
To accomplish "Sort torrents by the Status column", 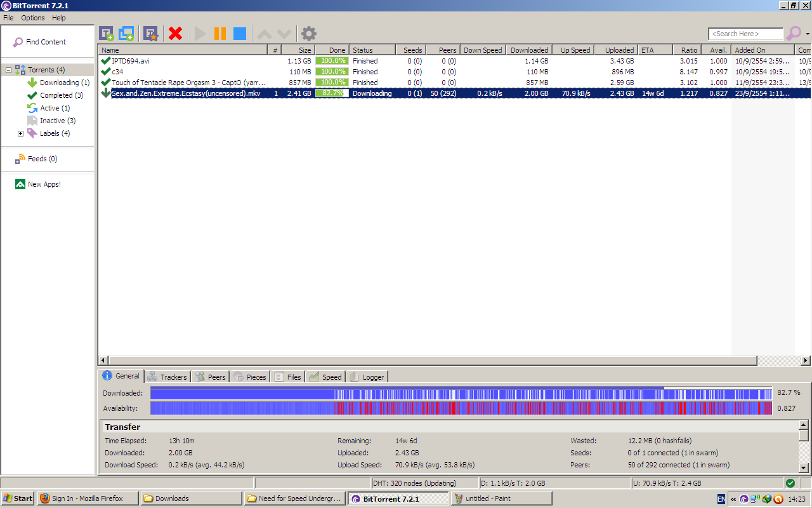I will [x=372, y=50].
